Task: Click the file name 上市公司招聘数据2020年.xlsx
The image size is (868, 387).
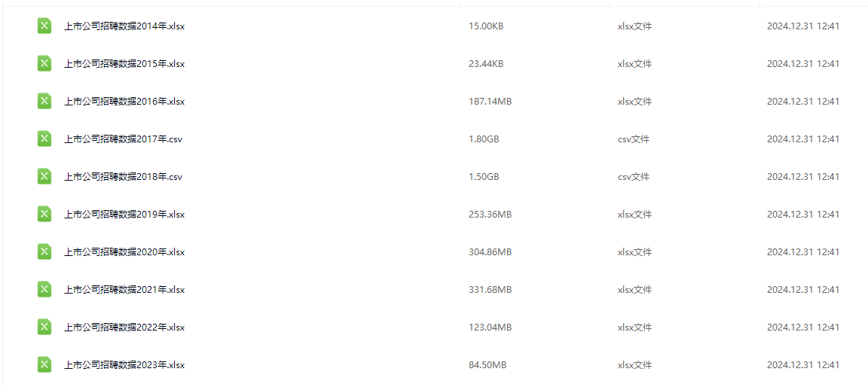Action: (124, 252)
